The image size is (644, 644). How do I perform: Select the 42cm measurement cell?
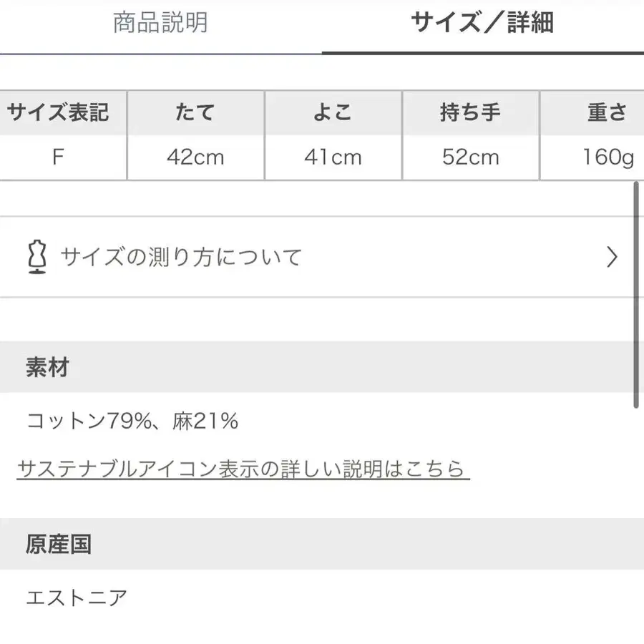pyautogui.click(x=195, y=157)
